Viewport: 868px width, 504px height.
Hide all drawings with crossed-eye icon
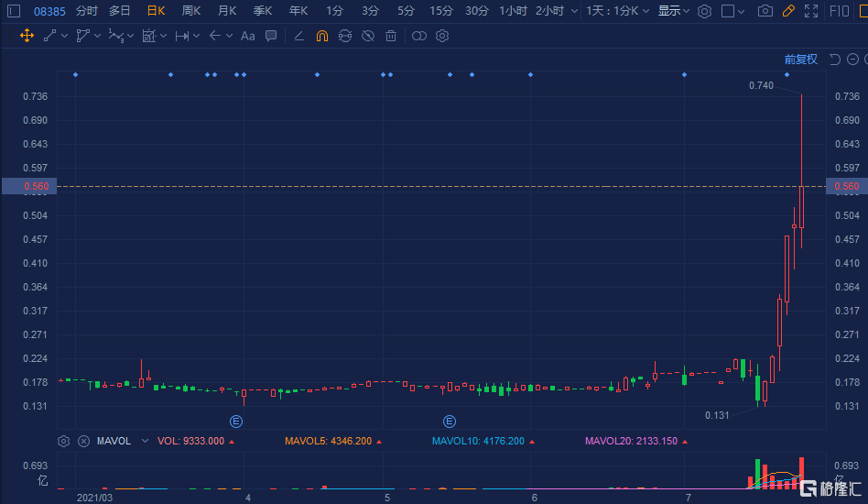point(367,36)
